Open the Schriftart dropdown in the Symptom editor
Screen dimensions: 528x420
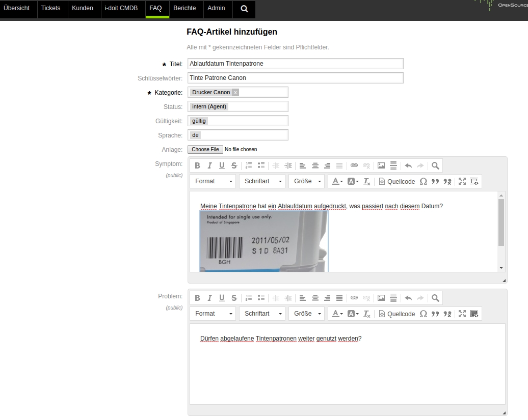[x=262, y=181]
